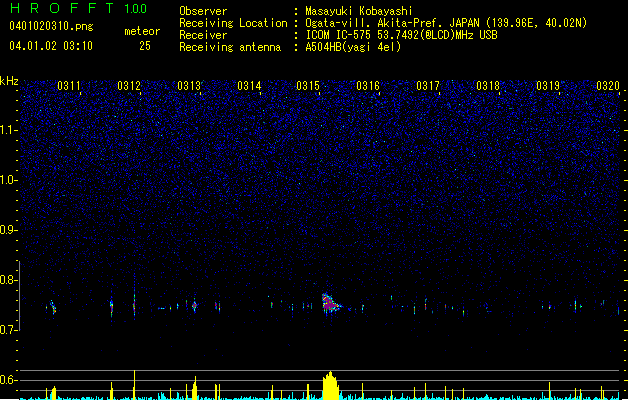Click the meteor label

pyautogui.click(x=142, y=31)
